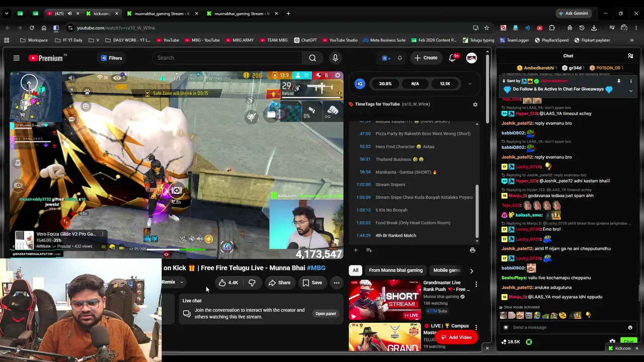644x362 pixels.
Task: Reload the current browser page
Action: tap(32, 28)
